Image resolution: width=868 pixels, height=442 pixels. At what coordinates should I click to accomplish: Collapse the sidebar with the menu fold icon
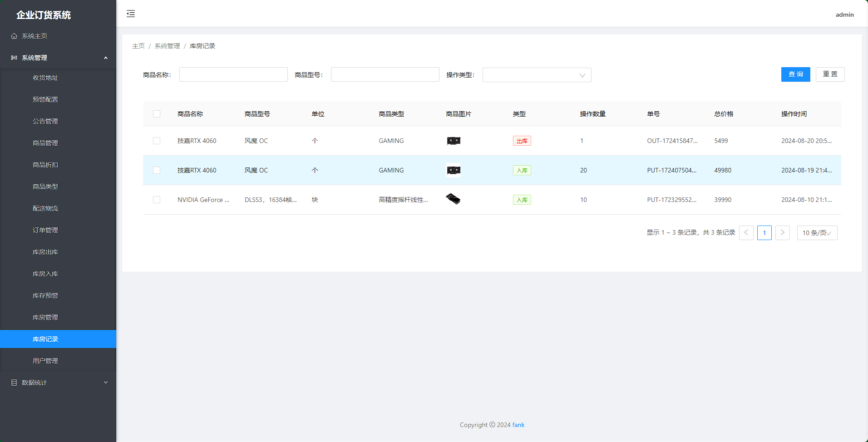131,14
